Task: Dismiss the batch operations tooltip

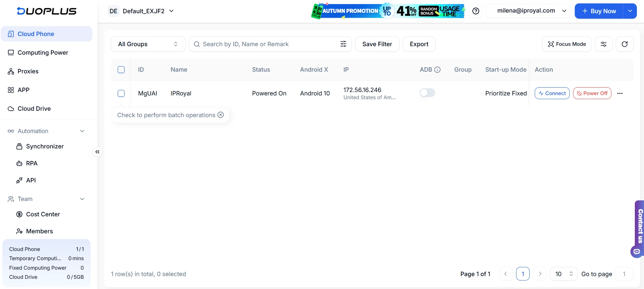Action: tap(221, 115)
